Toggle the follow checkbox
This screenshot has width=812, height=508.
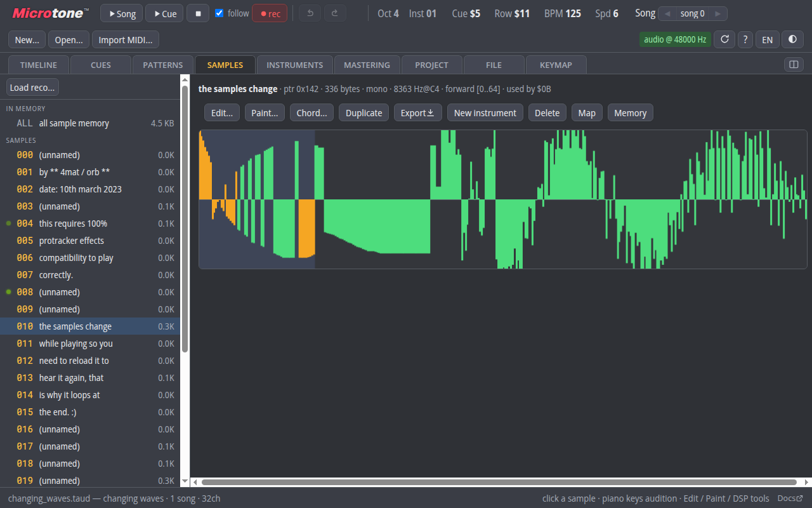[x=219, y=13]
